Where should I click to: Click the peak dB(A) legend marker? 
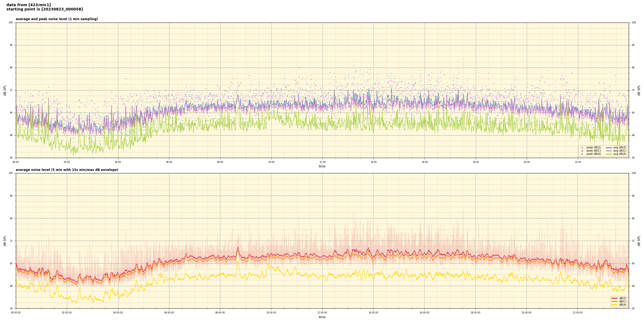582,154
